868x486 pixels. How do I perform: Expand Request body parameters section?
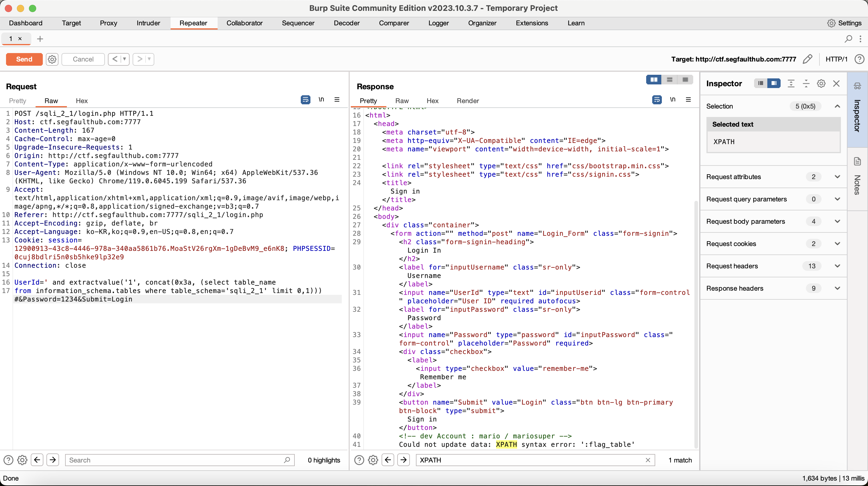click(x=837, y=221)
